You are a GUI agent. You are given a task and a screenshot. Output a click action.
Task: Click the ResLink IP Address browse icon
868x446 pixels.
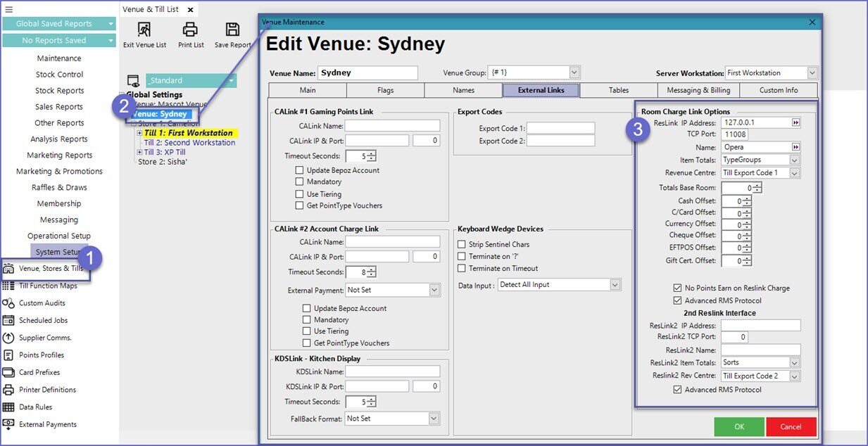pos(795,122)
